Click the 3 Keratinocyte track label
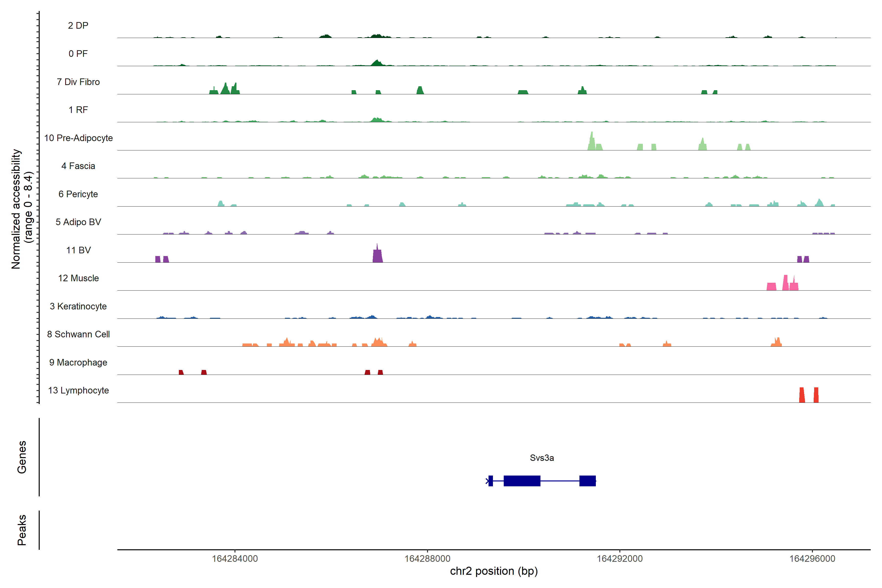The height and width of the screenshot is (588, 882). click(x=78, y=306)
